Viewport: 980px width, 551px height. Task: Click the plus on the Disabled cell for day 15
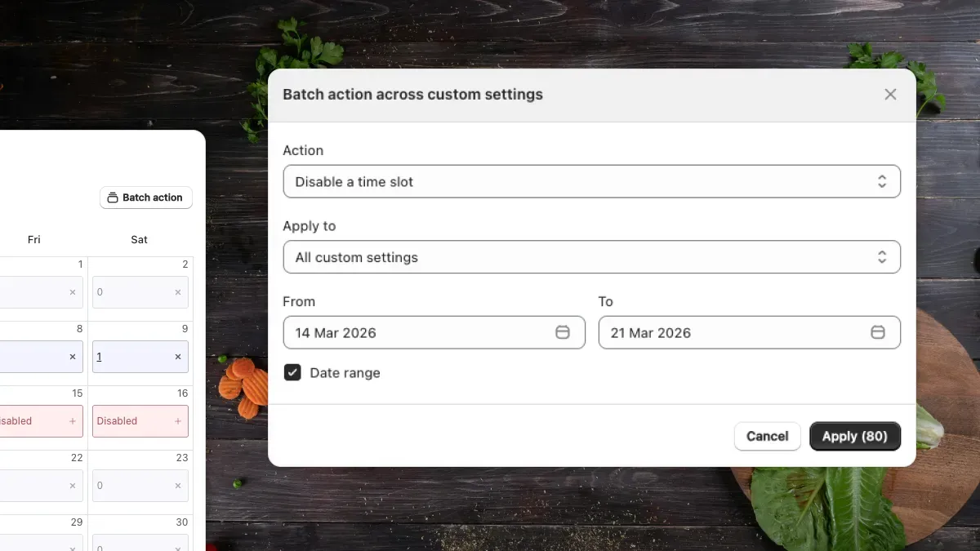tap(72, 420)
